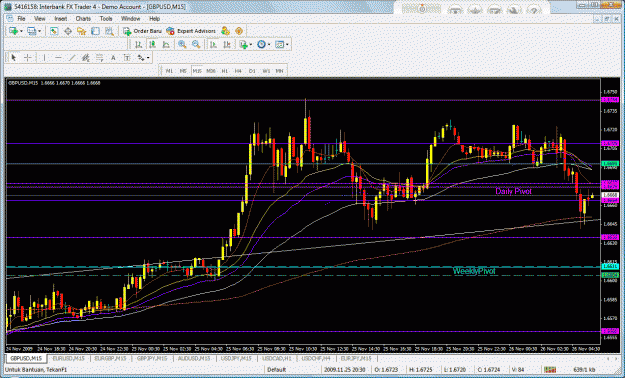Open the Charts menu
Viewport: 625px width, 378px height.
83,19
